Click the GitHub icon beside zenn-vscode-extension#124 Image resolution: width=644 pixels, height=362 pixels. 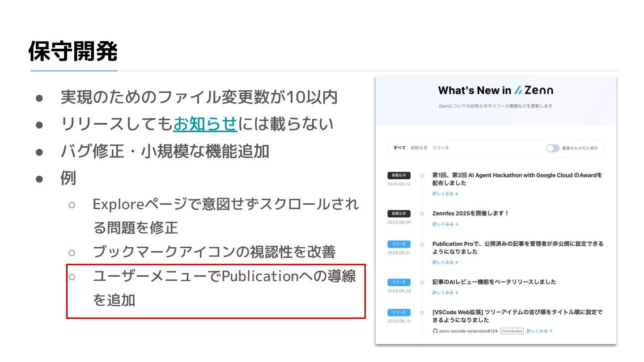tap(435, 331)
